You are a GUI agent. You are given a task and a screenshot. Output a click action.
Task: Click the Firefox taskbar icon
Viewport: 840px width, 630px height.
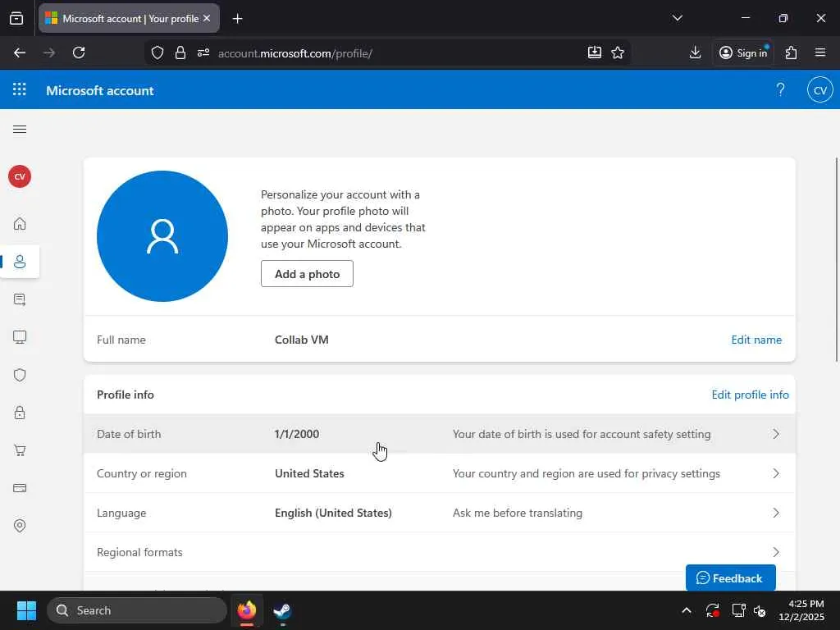click(x=247, y=610)
